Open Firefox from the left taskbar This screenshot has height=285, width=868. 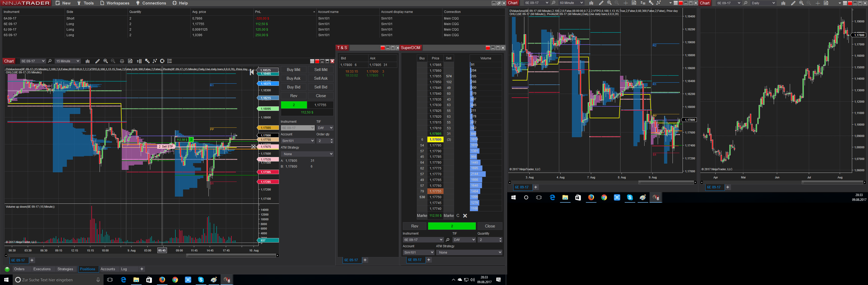(162, 280)
